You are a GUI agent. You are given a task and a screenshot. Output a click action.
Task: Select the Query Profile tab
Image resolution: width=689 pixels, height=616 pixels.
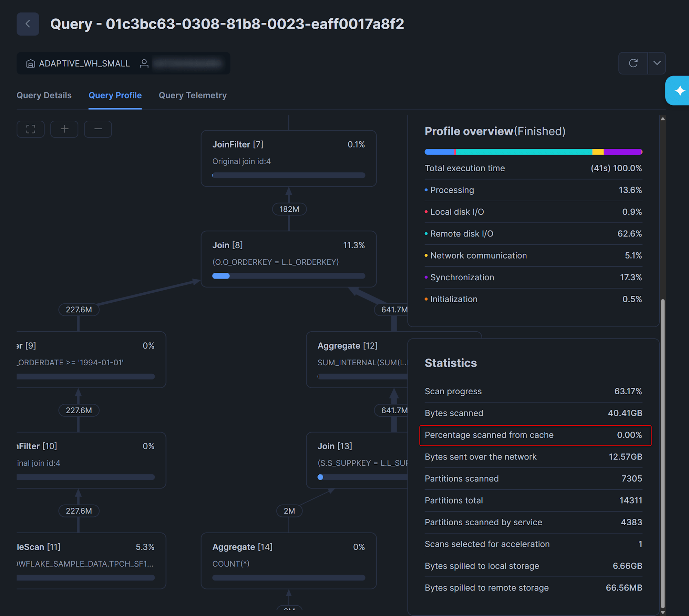click(115, 95)
